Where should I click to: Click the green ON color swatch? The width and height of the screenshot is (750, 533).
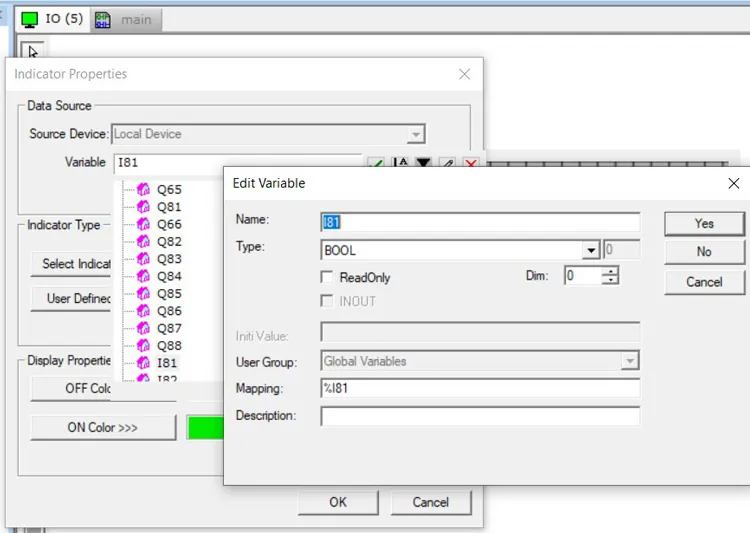point(205,427)
